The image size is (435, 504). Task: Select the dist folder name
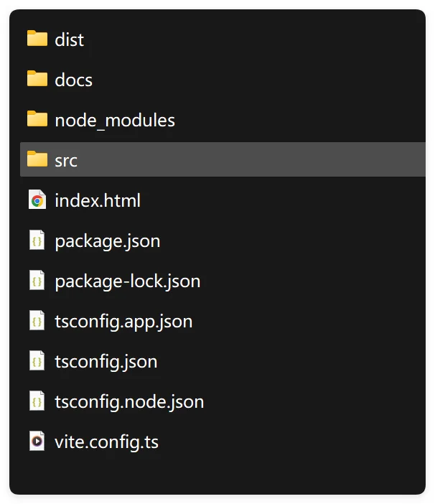tap(69, 39)
